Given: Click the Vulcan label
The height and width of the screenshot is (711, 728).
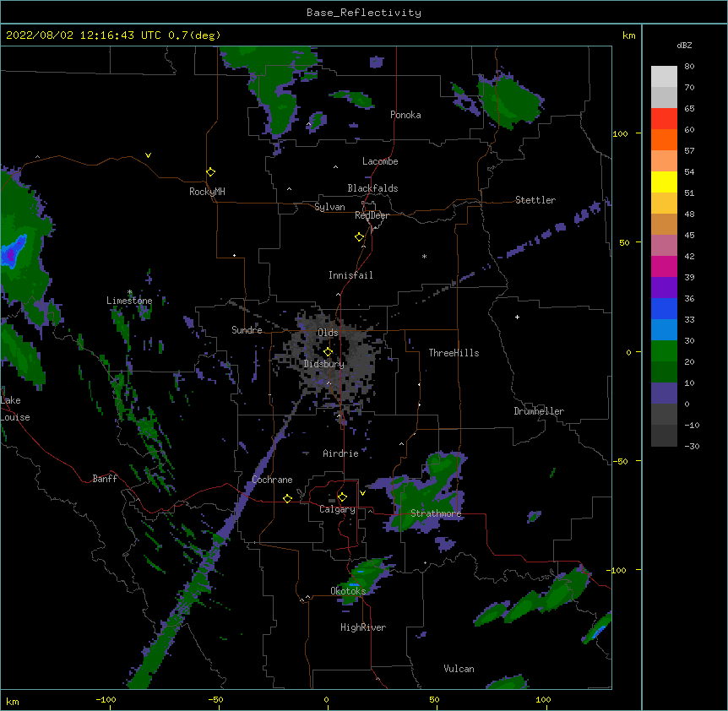Looking at the screenshot, I should tap(459, 669).
